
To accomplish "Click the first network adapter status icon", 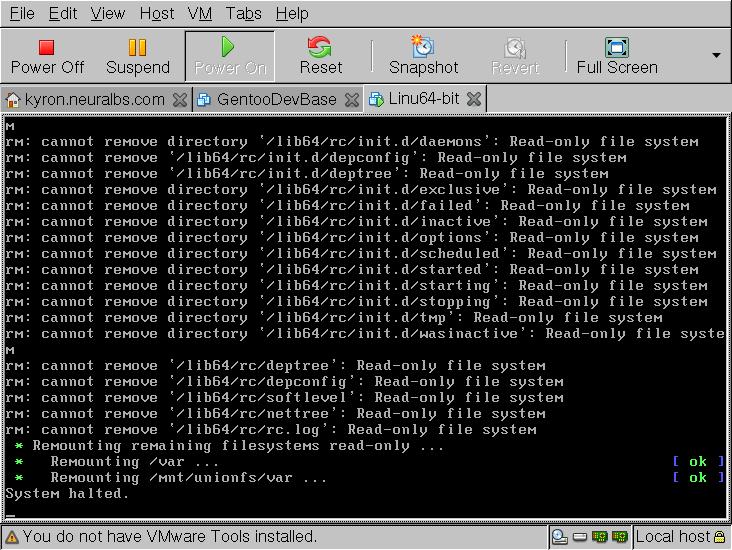I will point(601,537).
